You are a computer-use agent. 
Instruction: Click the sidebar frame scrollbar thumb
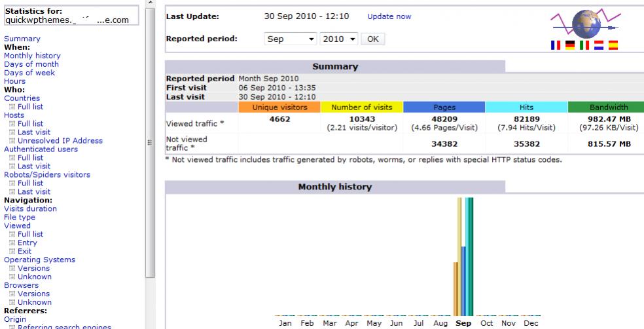(151, 143)
